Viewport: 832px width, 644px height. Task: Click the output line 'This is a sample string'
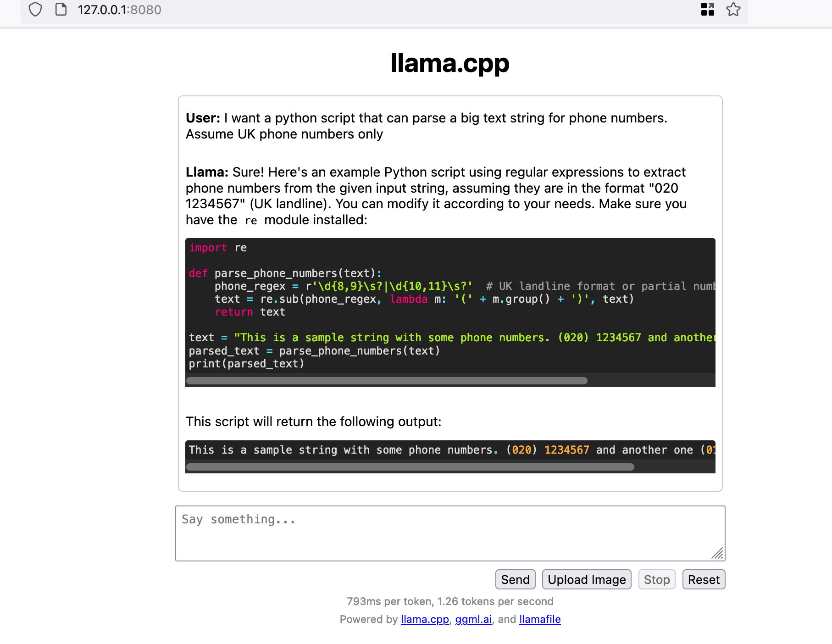[x=452, y=450]
